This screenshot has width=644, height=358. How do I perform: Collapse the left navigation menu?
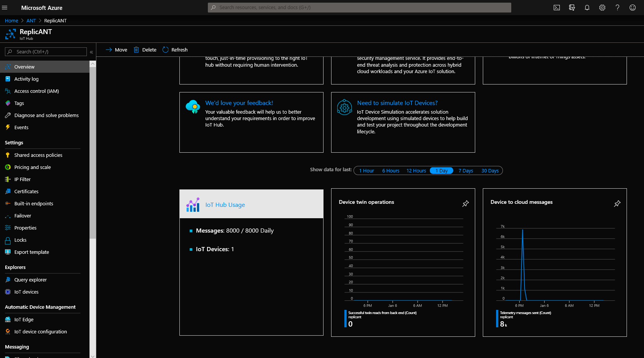pyautogui.click(x=91, y=52)
